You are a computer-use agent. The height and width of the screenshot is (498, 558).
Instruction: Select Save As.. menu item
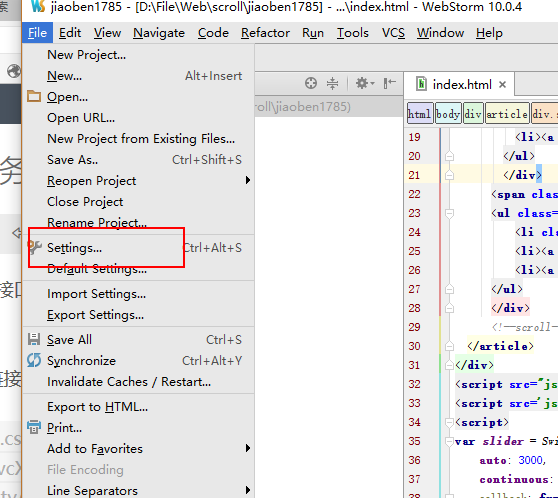138,160
